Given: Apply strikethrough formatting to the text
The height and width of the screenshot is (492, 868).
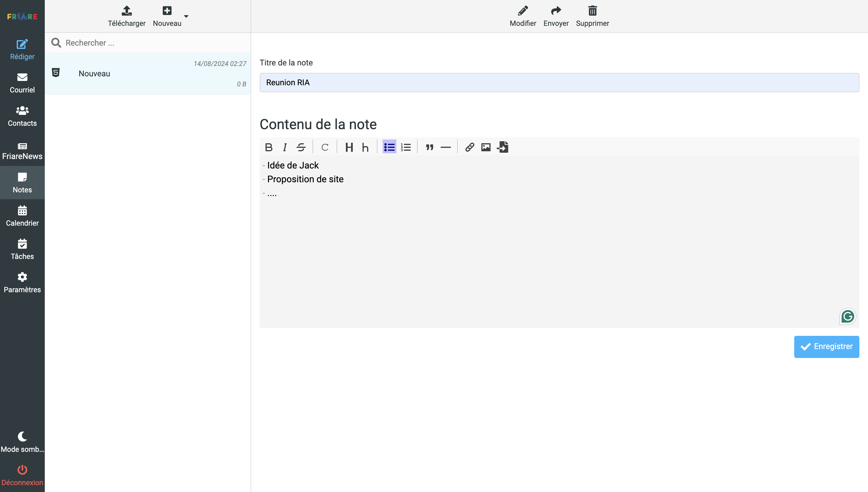Looking at the screenshot, I should point(301,147).
